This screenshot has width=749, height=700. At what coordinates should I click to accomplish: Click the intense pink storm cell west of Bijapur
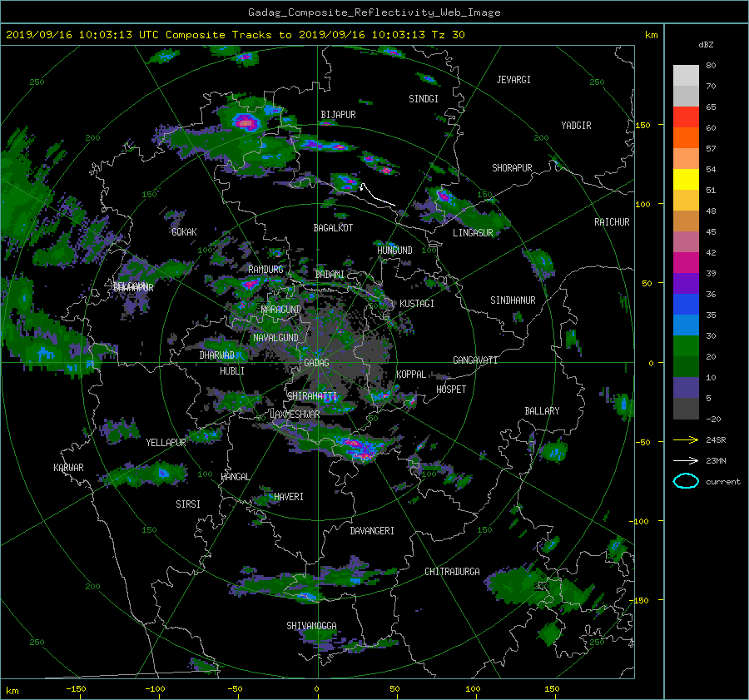coord(246,123)
